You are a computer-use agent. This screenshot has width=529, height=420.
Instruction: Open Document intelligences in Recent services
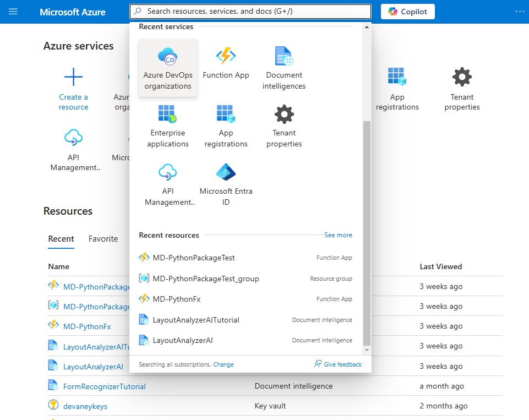pyautogui.click(x=284, y=68)
